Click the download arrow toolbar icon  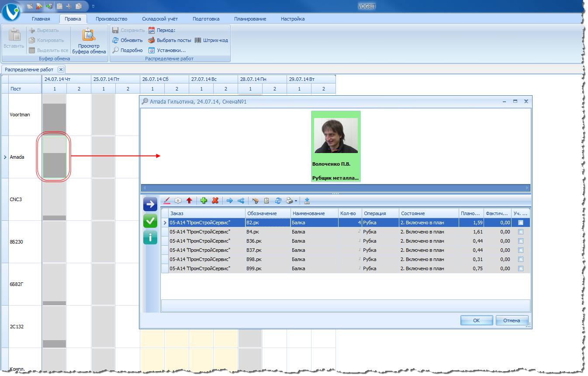point(307,201)
